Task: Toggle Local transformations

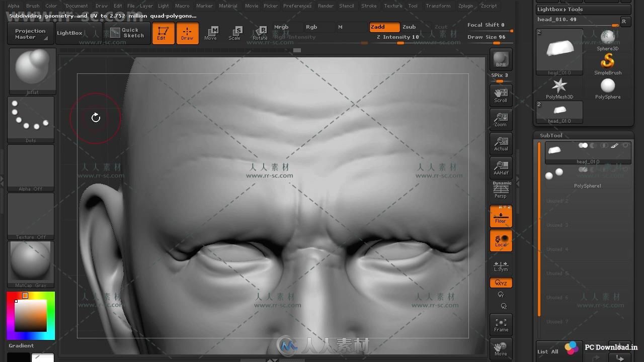Action: (x=501, y=240)
